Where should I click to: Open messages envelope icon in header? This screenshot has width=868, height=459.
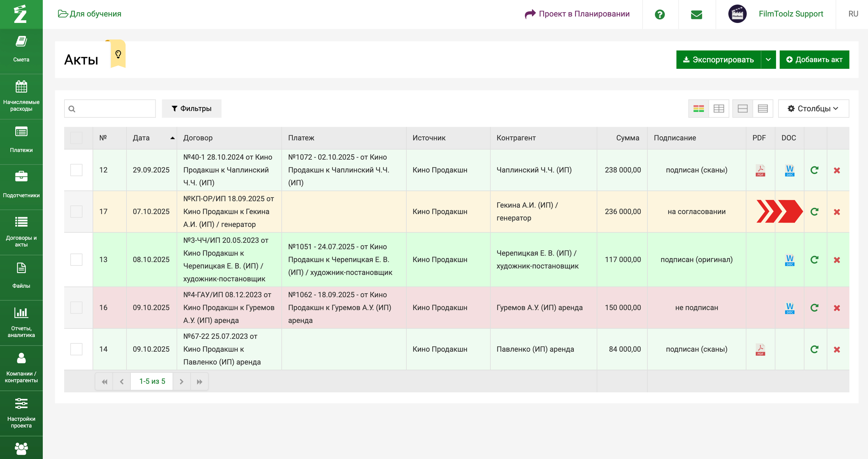pyautogui.click(x=696, y=14)
